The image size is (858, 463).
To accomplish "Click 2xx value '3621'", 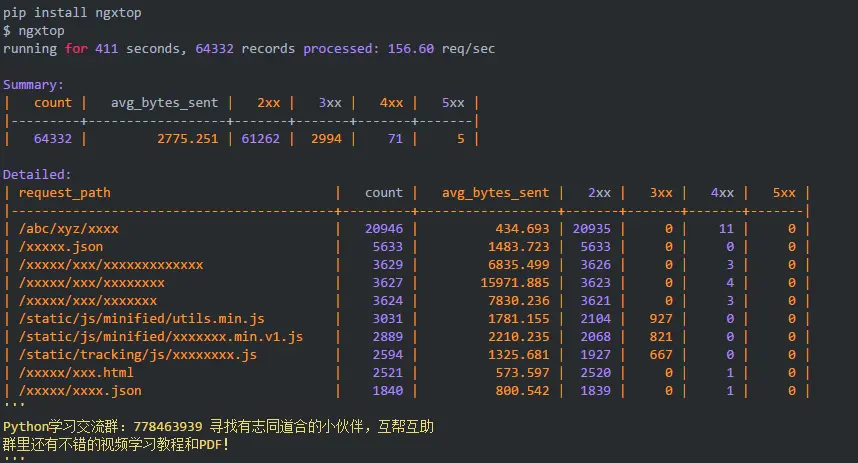I will pos(596,301).
